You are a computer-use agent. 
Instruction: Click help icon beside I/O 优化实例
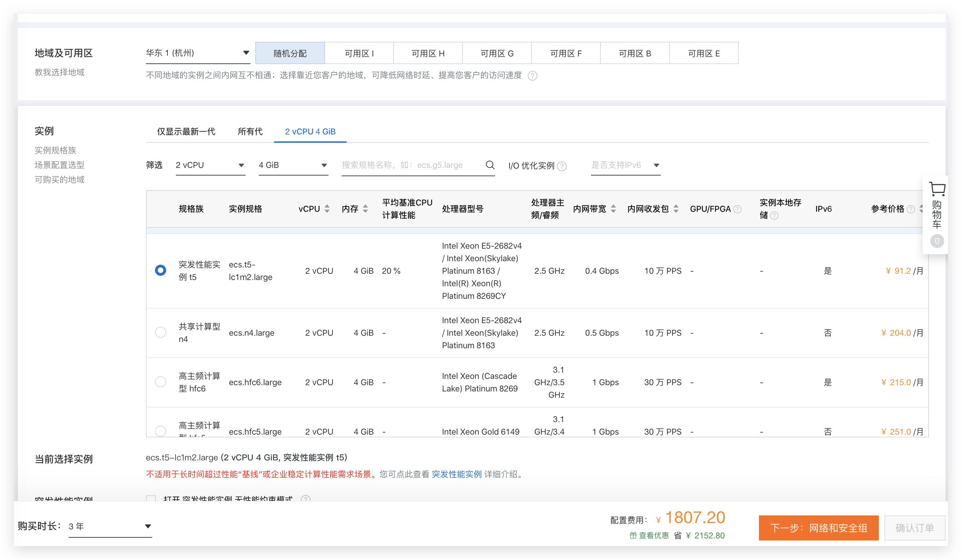(x=562, y=166)
